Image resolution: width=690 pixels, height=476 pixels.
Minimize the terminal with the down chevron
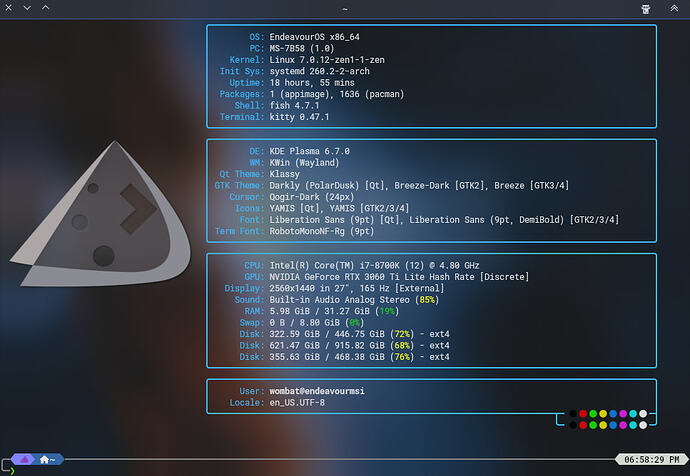27,7
